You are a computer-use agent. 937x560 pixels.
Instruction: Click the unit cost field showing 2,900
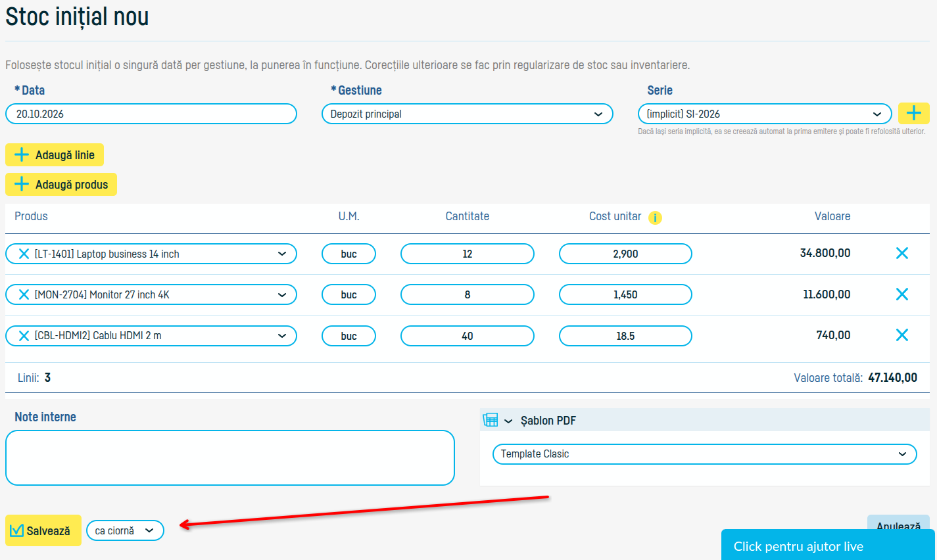[x=625, y=254]
